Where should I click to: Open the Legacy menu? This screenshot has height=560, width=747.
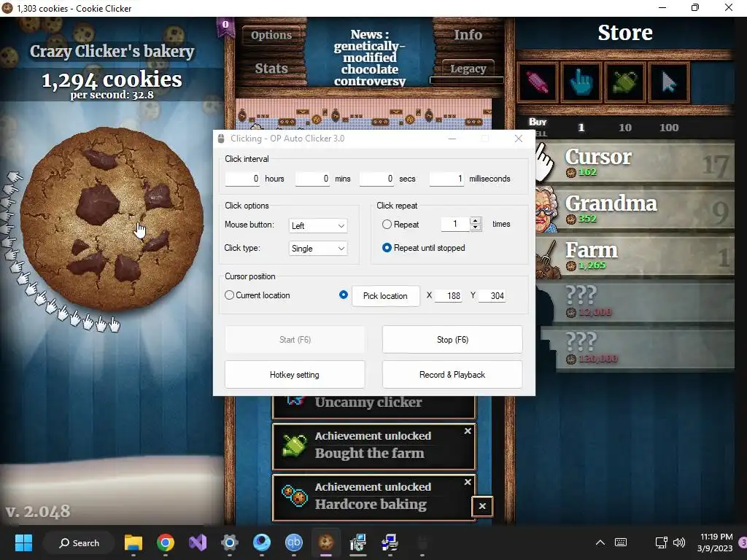tap(468, 69)
